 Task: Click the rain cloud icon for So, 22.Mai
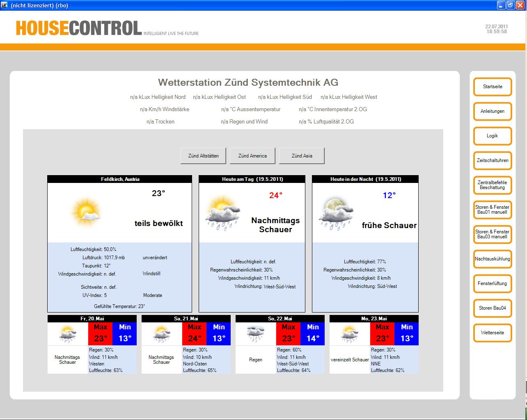pos(255,334)
